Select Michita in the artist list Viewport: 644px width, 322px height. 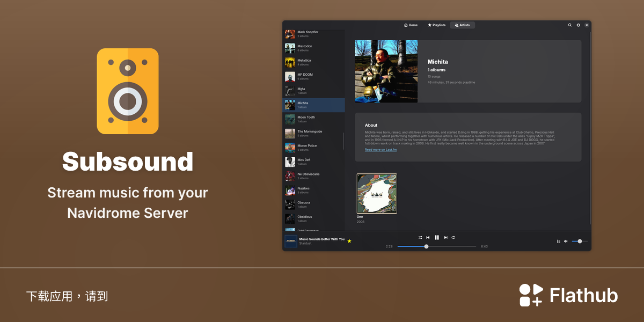pyautogui.click(x=314, y=105)
